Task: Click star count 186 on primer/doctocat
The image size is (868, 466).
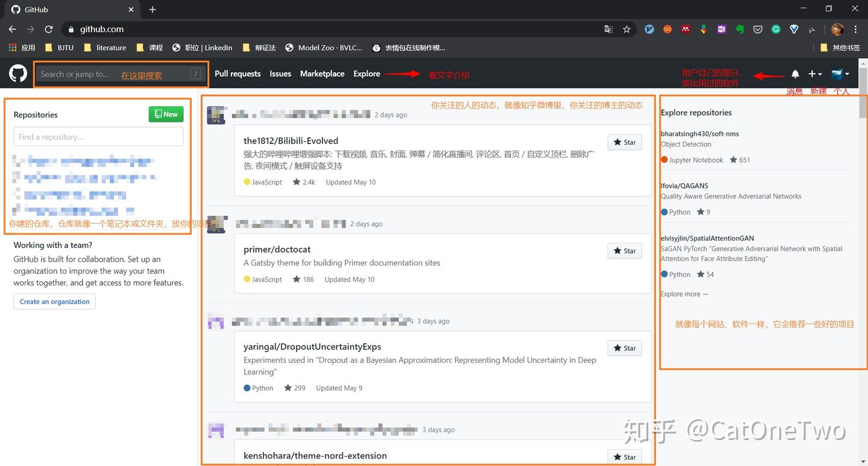Action: tap(303, 279)
